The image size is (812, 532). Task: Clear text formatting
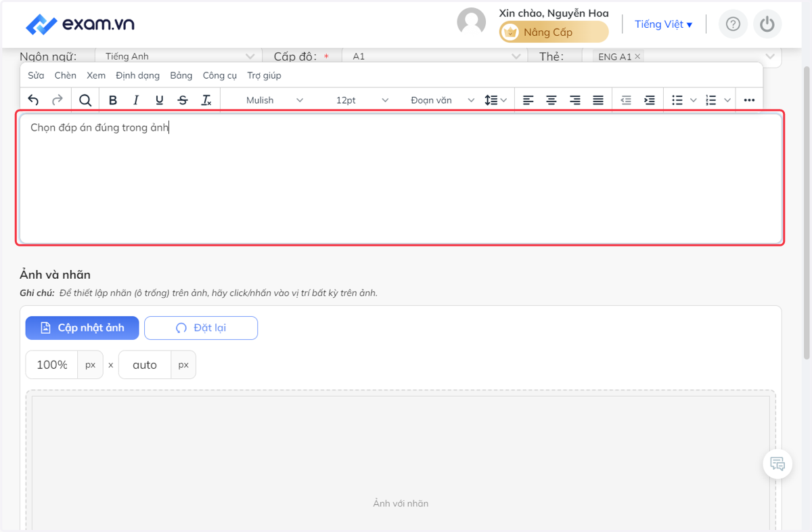pos(206,100)
